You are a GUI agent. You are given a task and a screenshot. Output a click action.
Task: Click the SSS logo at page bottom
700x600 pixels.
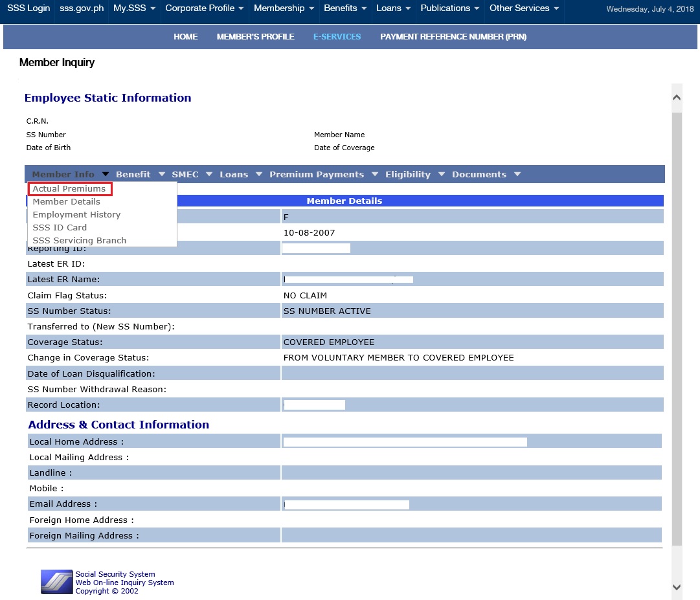coord(56,582)
